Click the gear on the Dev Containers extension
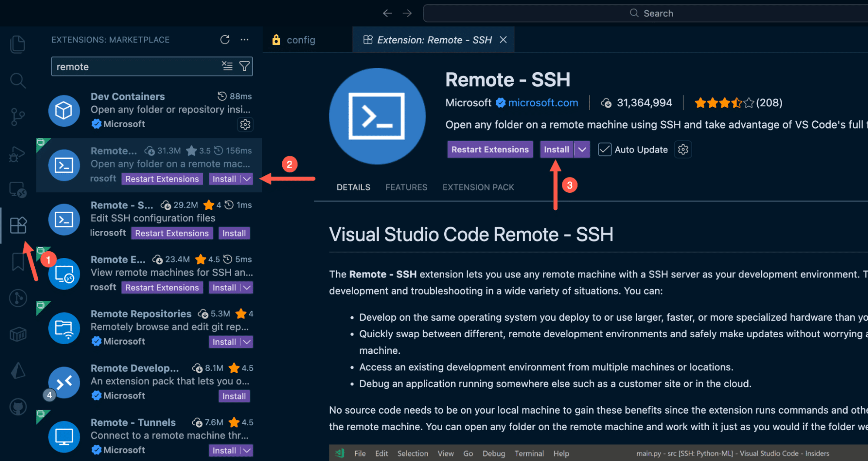 pyautogui.click(x=245, y=125)
